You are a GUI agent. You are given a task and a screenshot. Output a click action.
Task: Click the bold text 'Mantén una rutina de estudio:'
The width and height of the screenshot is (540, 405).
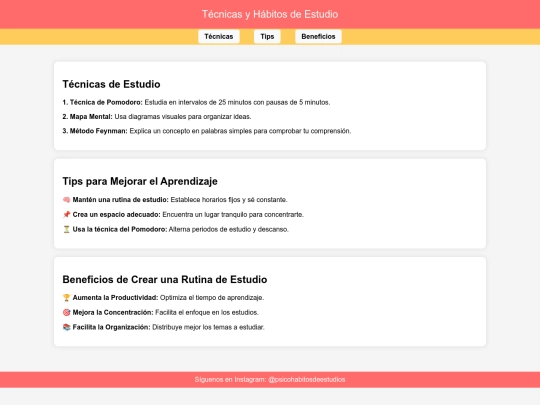[121, 200]
